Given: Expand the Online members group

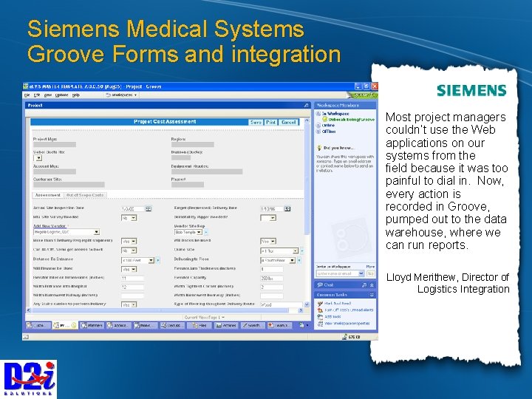Looking at the screenshot, I should tap(318, 125).
